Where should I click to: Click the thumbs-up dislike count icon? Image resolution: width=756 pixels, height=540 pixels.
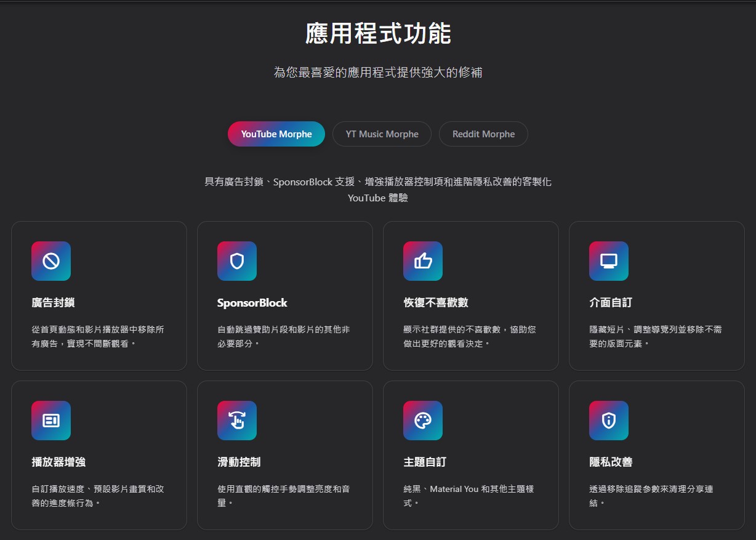pos(423,261)
